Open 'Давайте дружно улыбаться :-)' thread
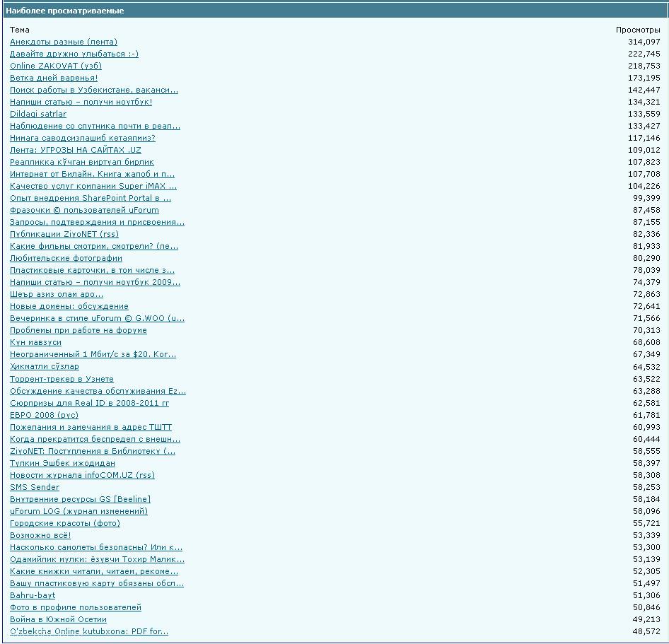Screen dimensions: 669x644 tap(74, 54)
